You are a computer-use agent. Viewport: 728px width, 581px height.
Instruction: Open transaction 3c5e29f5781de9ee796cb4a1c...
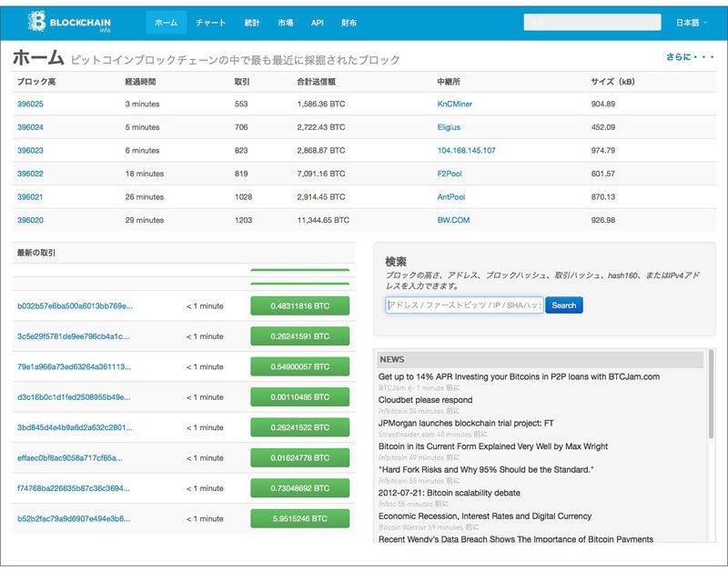73,336
